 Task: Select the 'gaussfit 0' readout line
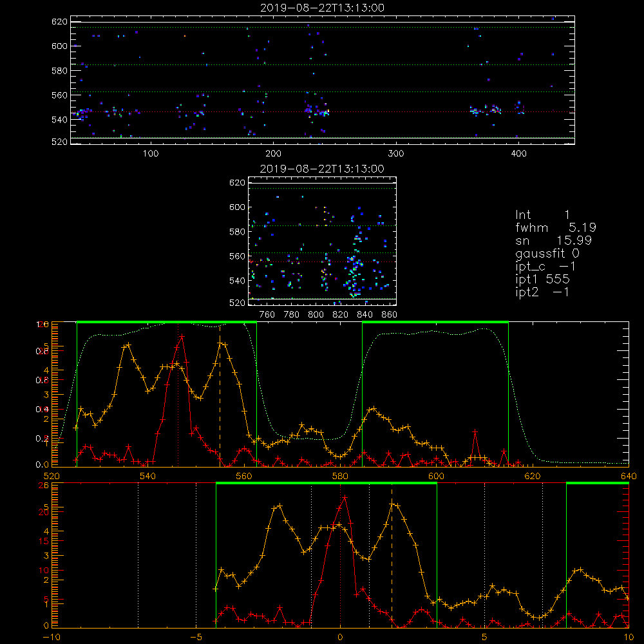coord(547,253)
